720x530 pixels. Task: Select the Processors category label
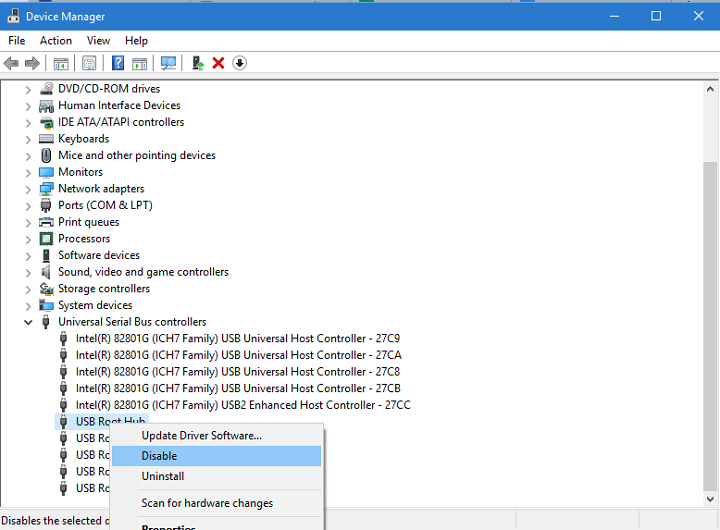pos(84,239)
